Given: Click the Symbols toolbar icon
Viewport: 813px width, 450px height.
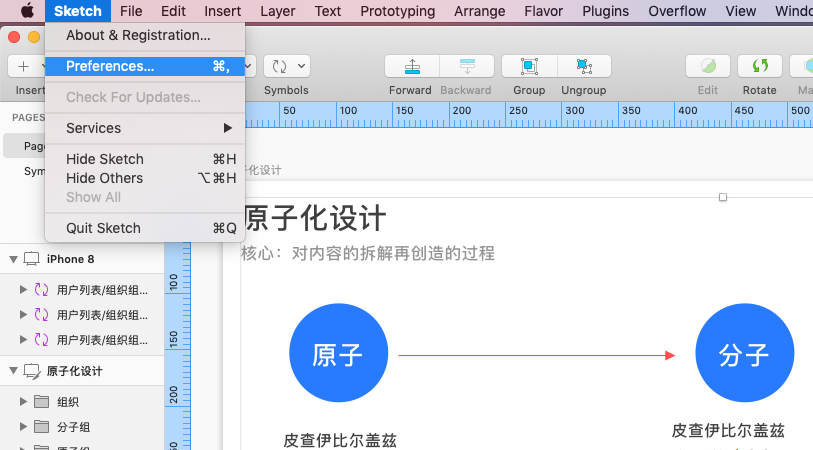Looking at the screenshot, I should [x=279, y=66].
